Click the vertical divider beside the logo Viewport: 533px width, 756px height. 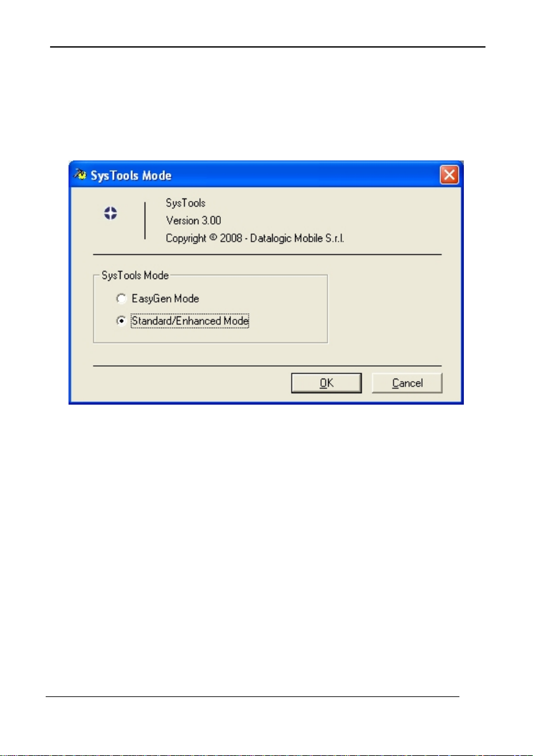coord(145,221)
